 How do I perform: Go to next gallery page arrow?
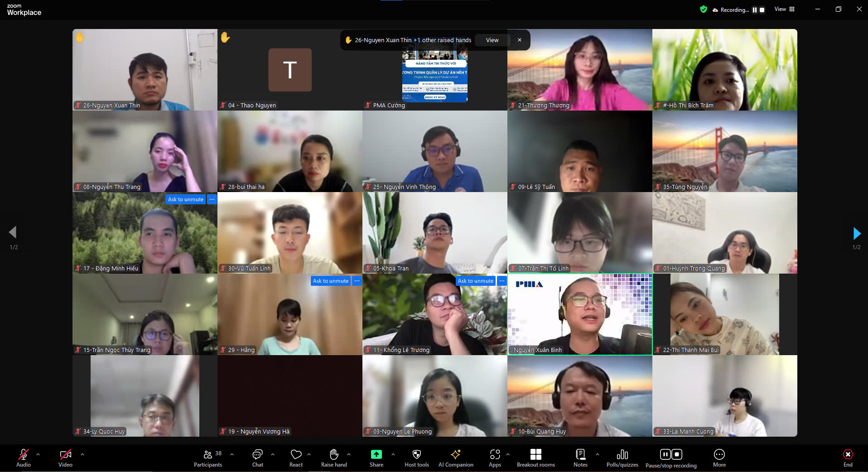[x=857, y=233]
